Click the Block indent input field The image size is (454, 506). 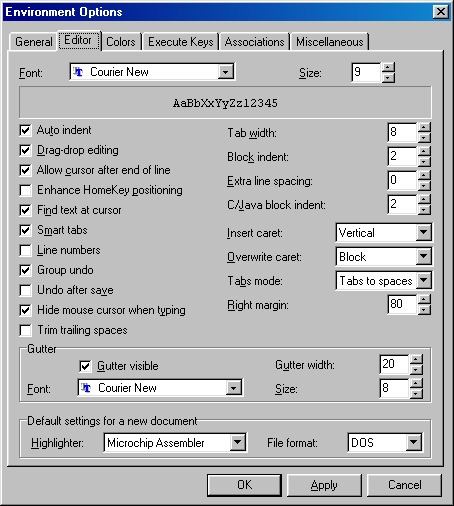[x=402, y=156]
